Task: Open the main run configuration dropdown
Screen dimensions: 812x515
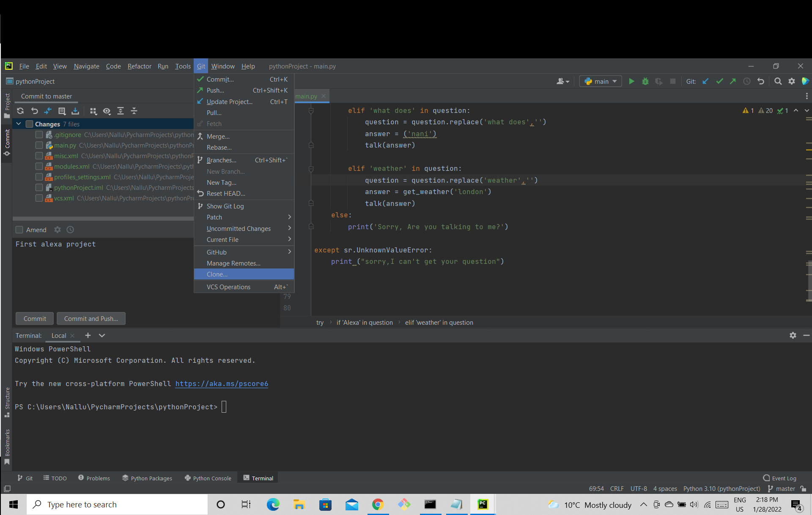Action: coord(601,81)
